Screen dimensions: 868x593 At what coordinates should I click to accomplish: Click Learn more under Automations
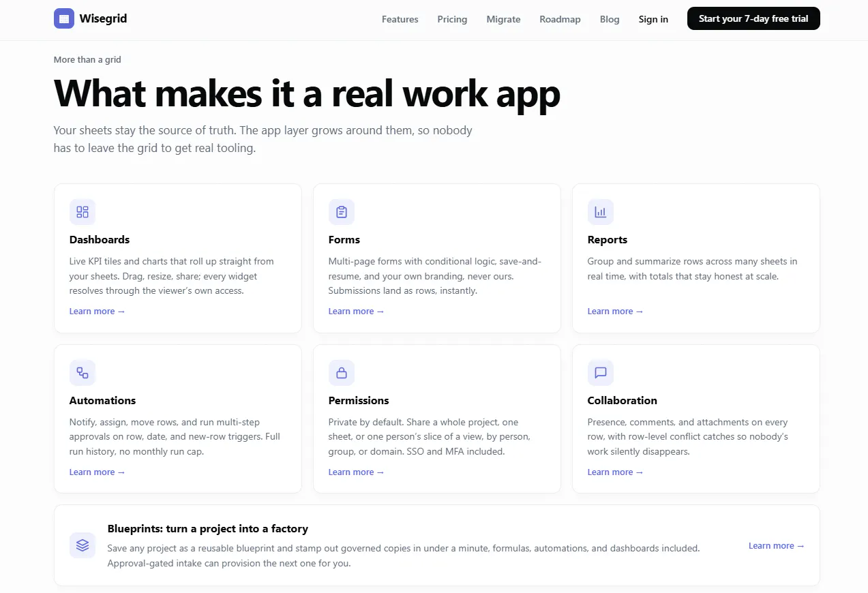pos(98,472)
